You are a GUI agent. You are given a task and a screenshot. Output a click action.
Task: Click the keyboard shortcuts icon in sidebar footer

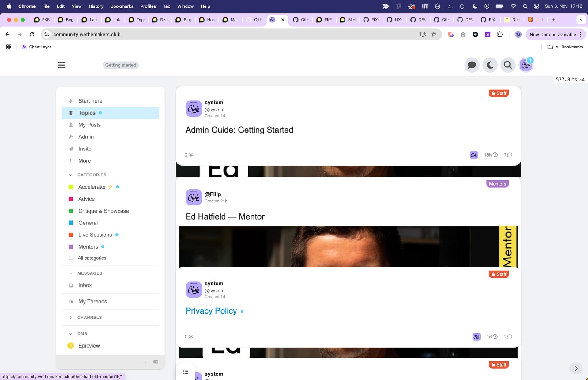pos(156,362)
